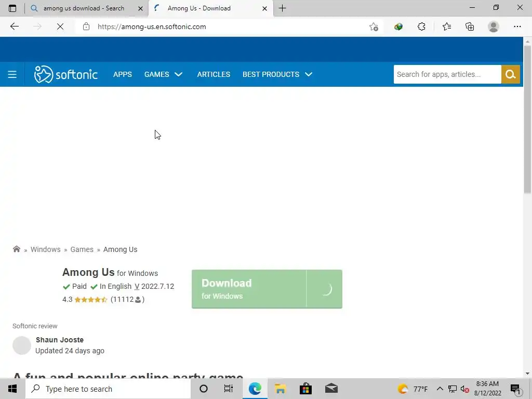Open Task View on taskbar
The image size is (532, 399).
[x=229, y=389]
